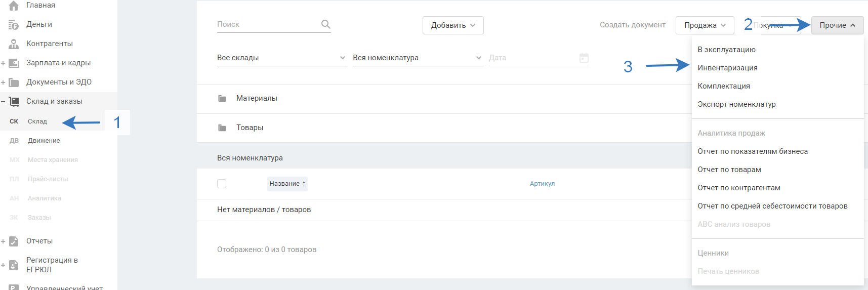This screenshot has height=290, width=868.
Task: Open the Добавить dropdown
Action: [x=453, y=25]
